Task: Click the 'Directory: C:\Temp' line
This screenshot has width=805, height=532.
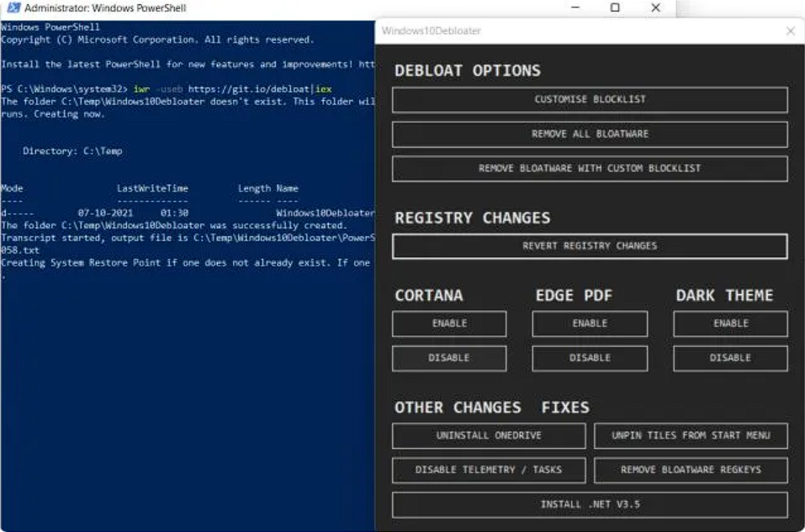Action: 72,151
